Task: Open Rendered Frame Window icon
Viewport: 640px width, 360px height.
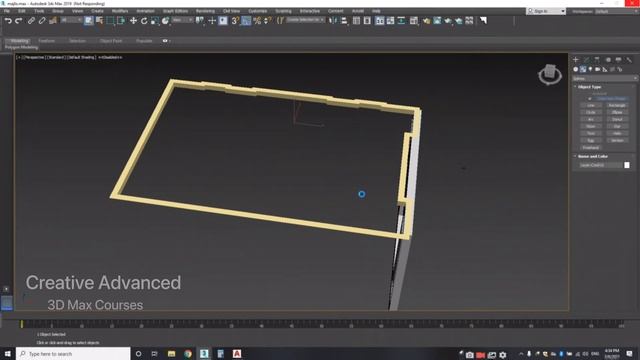Action: click(437, 21)
